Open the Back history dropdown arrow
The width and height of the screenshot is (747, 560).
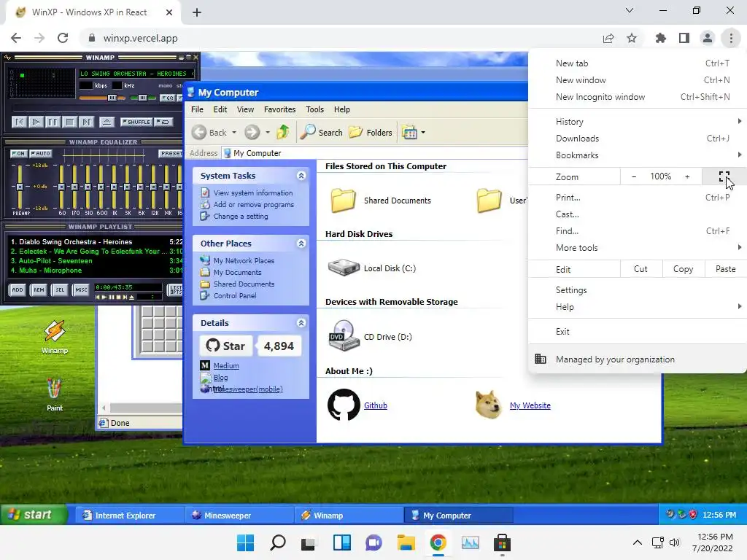click(234, 133)
